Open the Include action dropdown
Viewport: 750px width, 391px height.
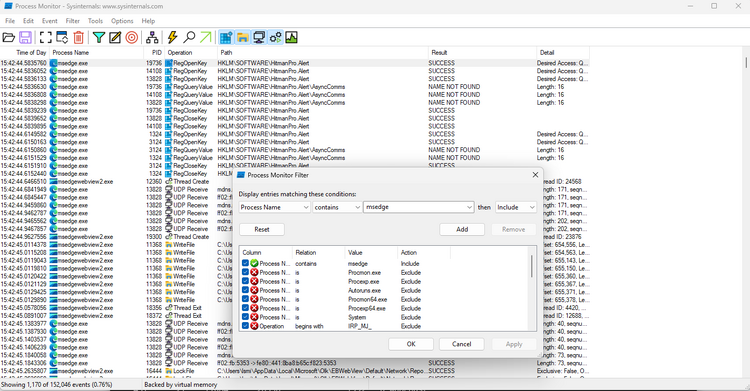click(516, 207)
